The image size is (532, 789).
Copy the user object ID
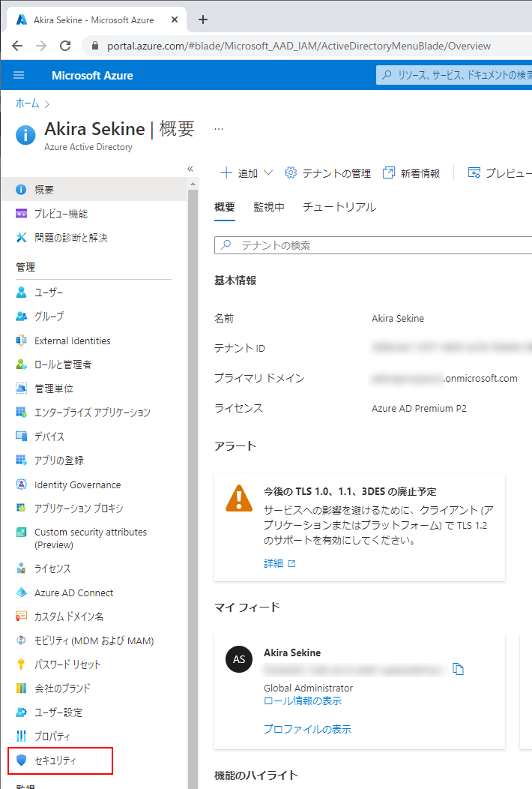[458, 669]
